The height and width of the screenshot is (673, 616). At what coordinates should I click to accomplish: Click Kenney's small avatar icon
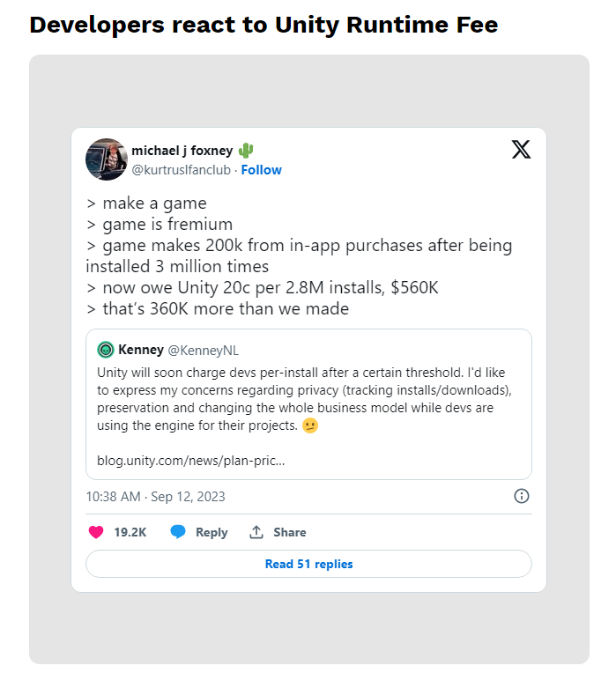click(x=106, y=350)
